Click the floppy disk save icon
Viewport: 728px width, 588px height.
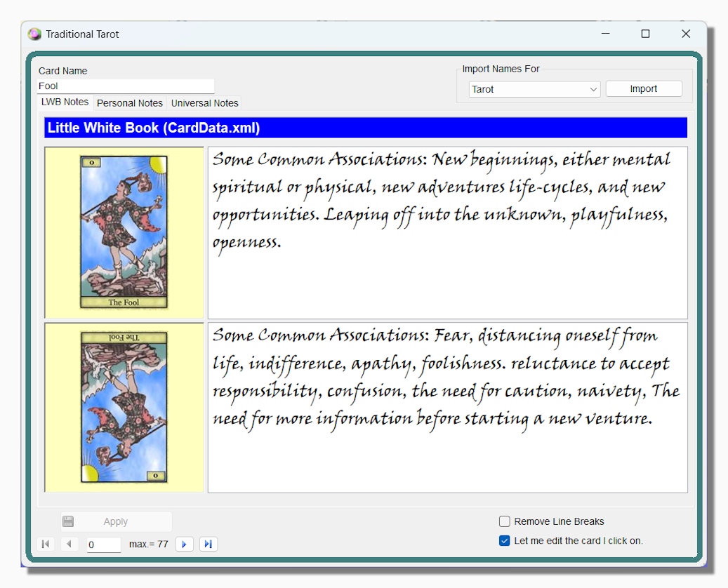68,521
